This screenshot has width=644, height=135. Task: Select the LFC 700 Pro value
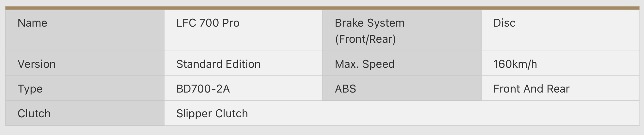click(208, 23)
